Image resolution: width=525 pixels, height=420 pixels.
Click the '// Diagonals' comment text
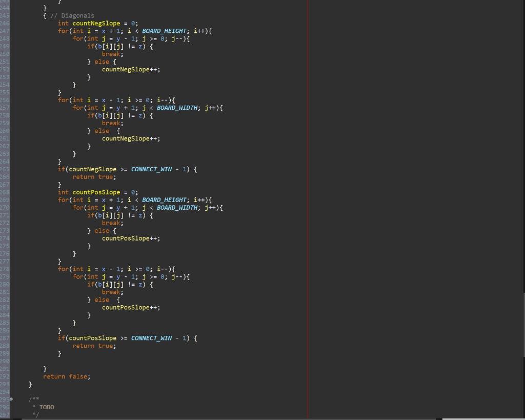(72, 15)
